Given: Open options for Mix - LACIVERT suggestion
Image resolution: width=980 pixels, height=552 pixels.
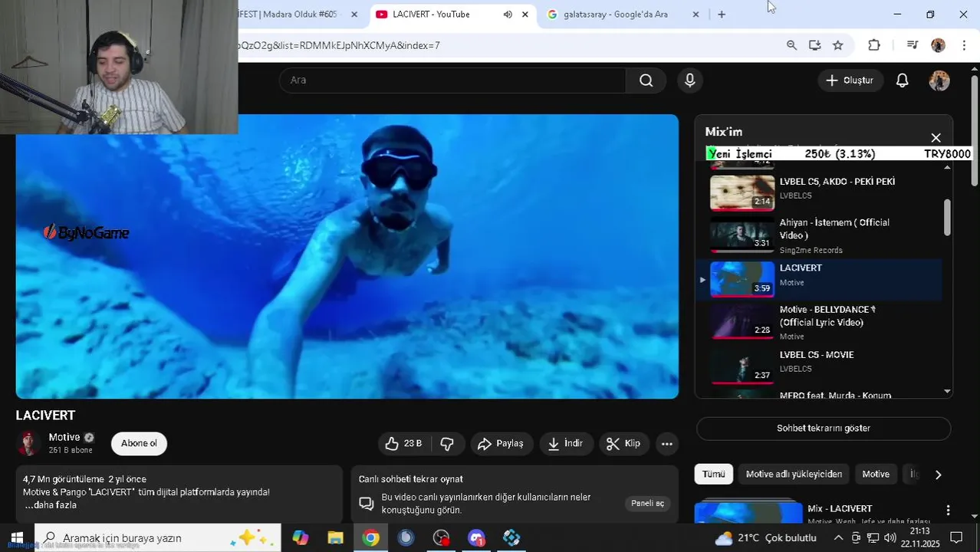Looking at the screenshot, I should (948, 511).
